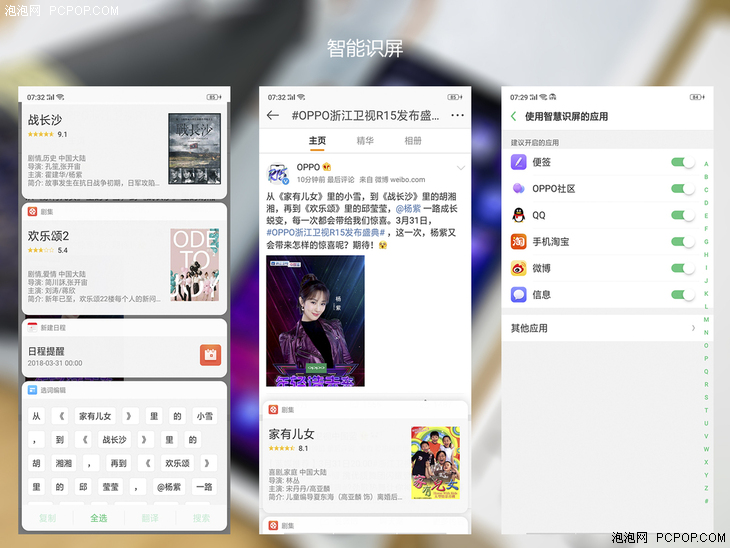
Task: Jump to letter M in the index bar
Action: [x=706, y=319]
